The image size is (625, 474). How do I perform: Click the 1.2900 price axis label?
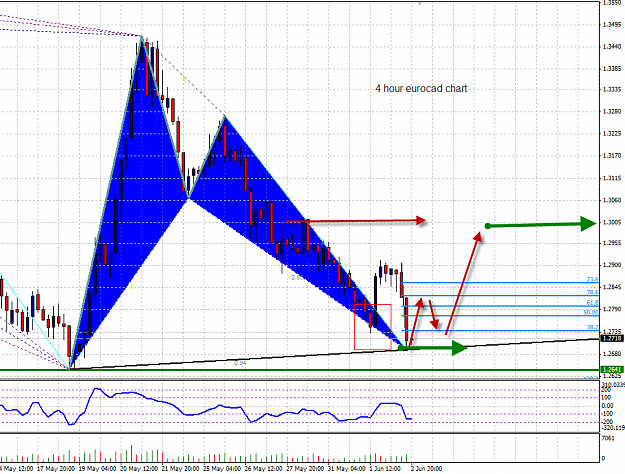tap(612, 265)
